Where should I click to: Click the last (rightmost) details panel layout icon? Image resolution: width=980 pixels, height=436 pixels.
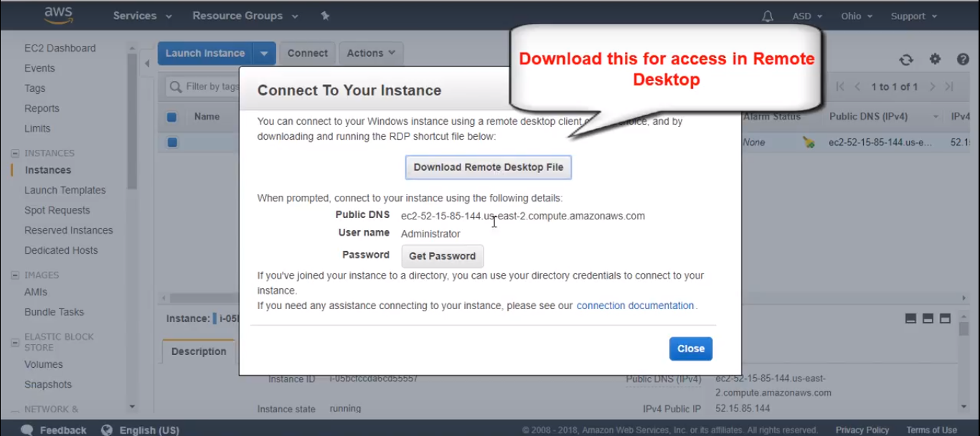coord(945,318)
